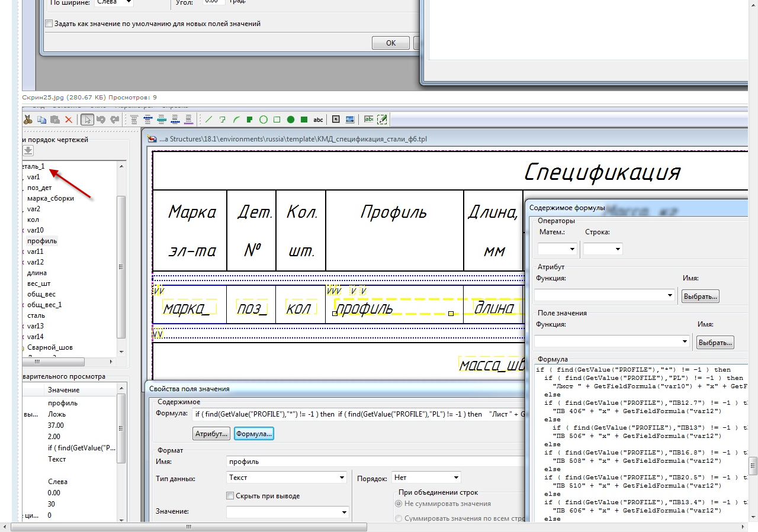Select the arrow pointer tool
Image resolution: width=758 pixels, height=532 pixels.
click(87, 120)
